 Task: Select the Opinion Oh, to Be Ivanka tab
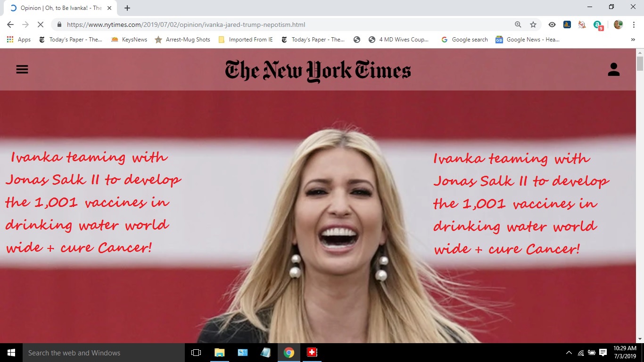pos(60,8)
